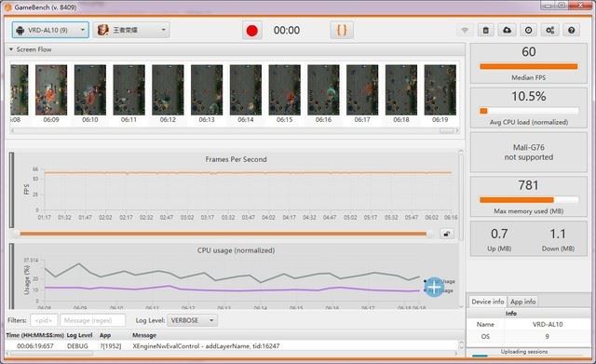Start recording with the red record button
596x364 pixels.
(x=252, y=31)
